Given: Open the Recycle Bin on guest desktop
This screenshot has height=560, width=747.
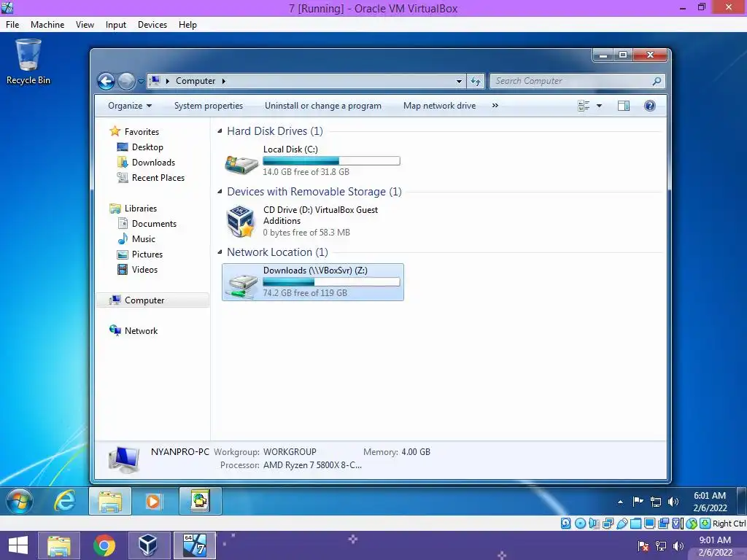Looking at the screenshot, I should coord(28,62).
